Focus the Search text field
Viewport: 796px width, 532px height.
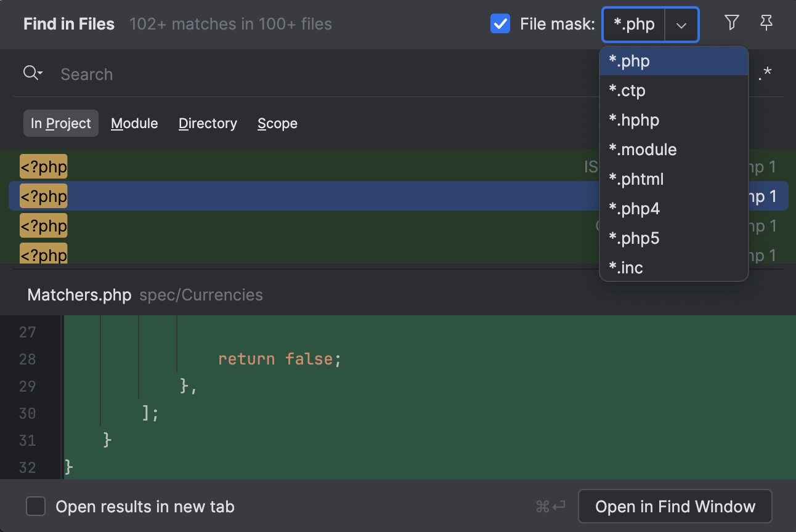[308, 75]
